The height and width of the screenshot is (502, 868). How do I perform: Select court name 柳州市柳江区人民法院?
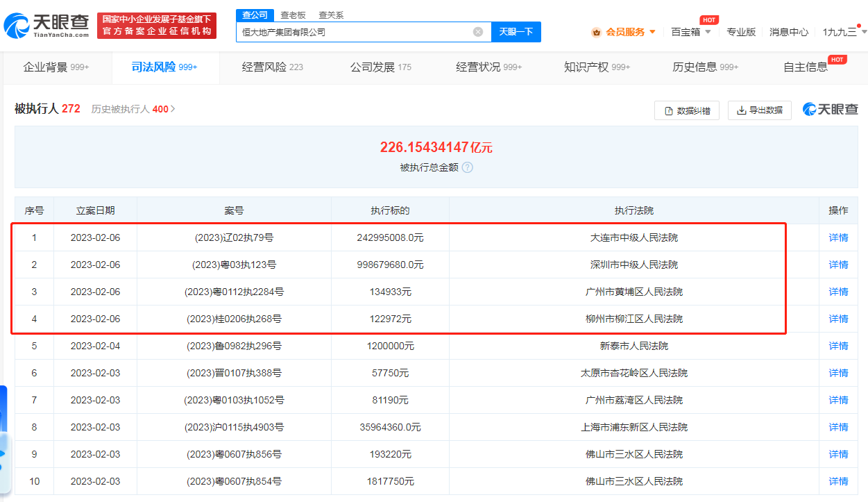pos(634,319)
